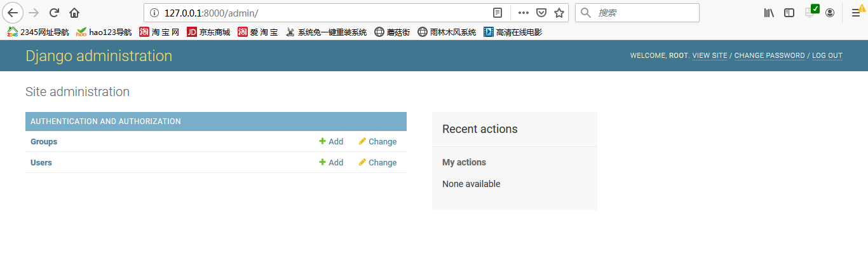Click Change in the Users row
This screenshot has width=868, height=257.
(377, 163)
